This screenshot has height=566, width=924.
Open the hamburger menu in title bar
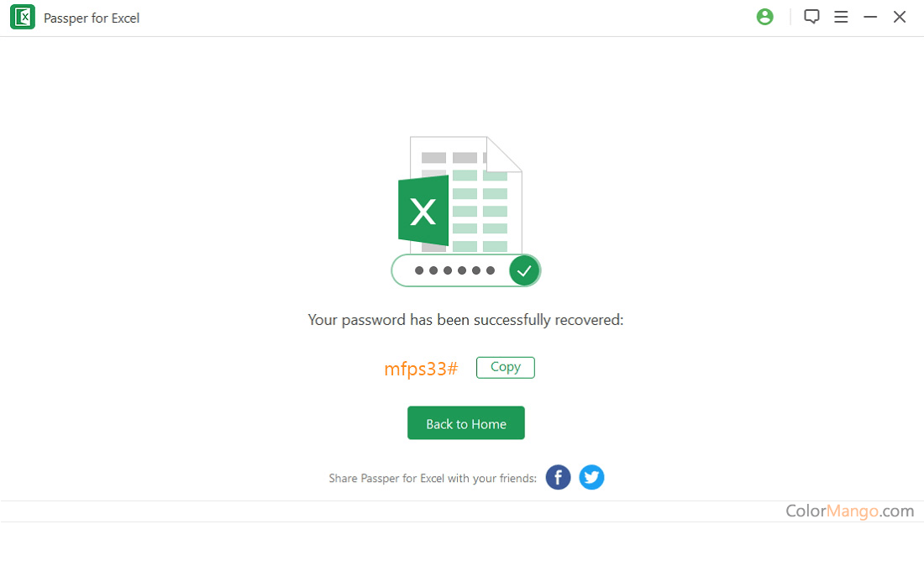(841, 17)
